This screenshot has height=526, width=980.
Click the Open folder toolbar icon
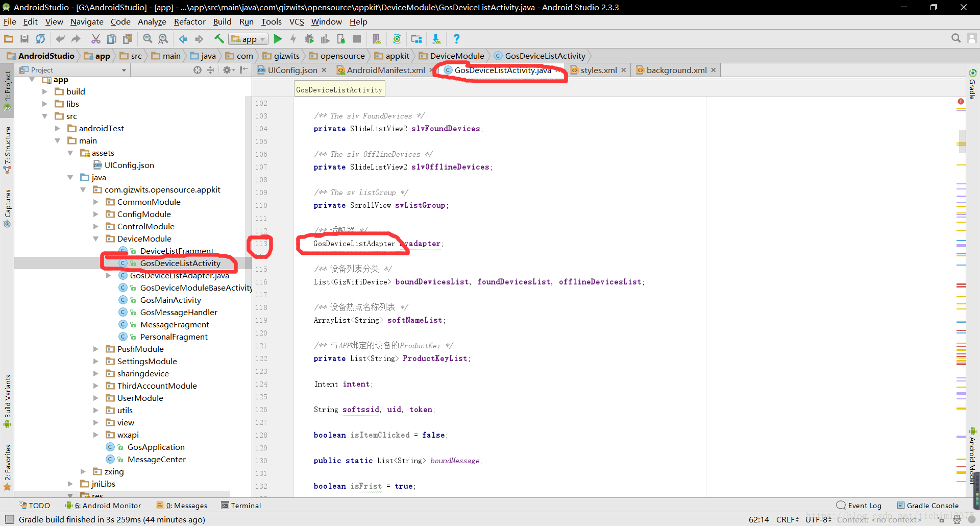[9, 39]
